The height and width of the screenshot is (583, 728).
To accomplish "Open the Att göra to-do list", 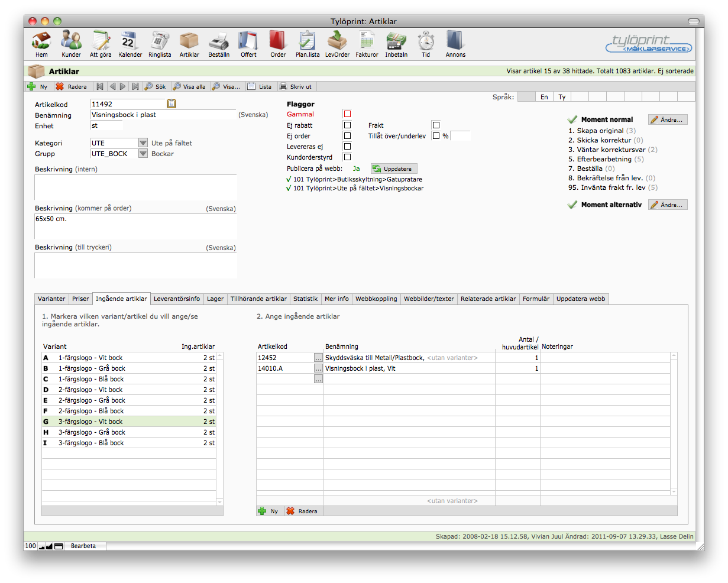I will [x=101, y=44].
